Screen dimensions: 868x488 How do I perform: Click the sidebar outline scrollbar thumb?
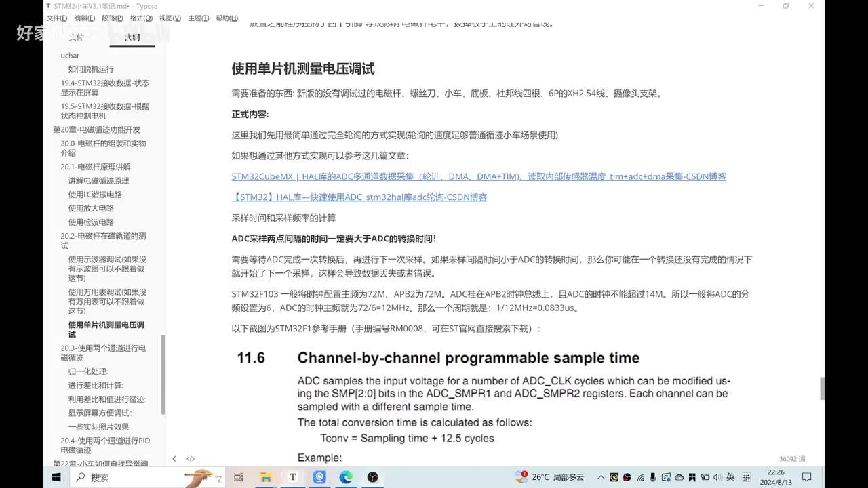163,375
